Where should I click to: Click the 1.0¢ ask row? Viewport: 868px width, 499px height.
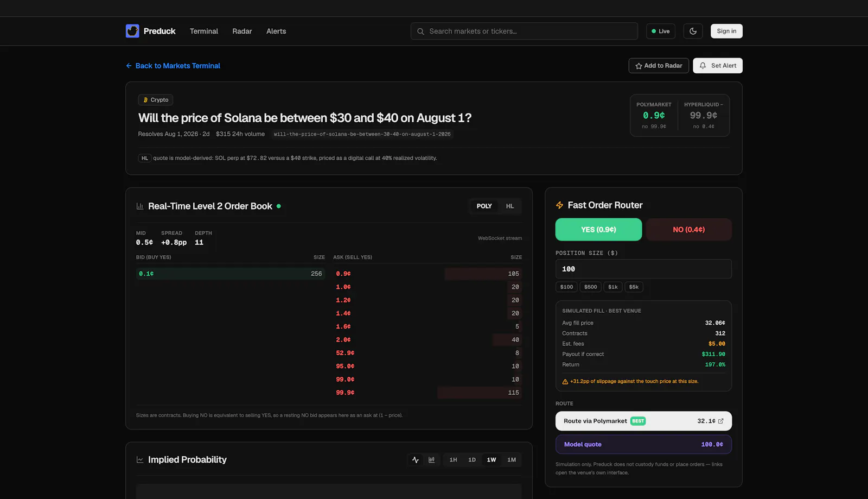tap(427, 287)
